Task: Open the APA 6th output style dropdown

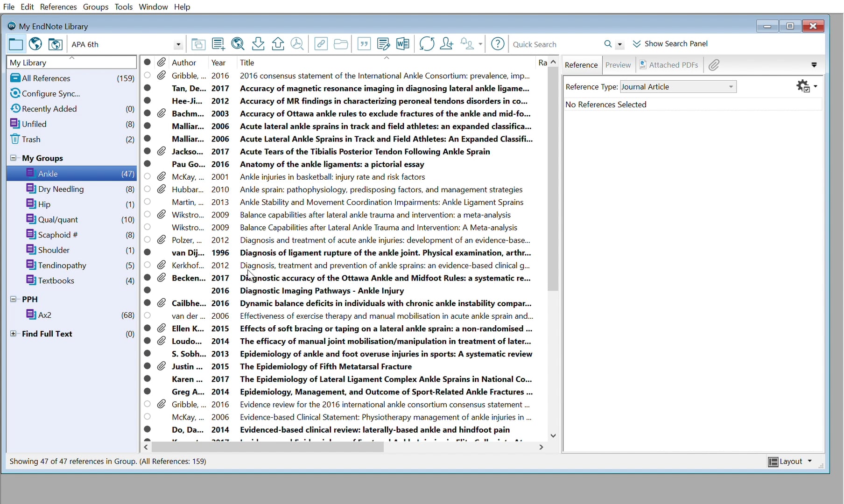Action: point(178,45)
